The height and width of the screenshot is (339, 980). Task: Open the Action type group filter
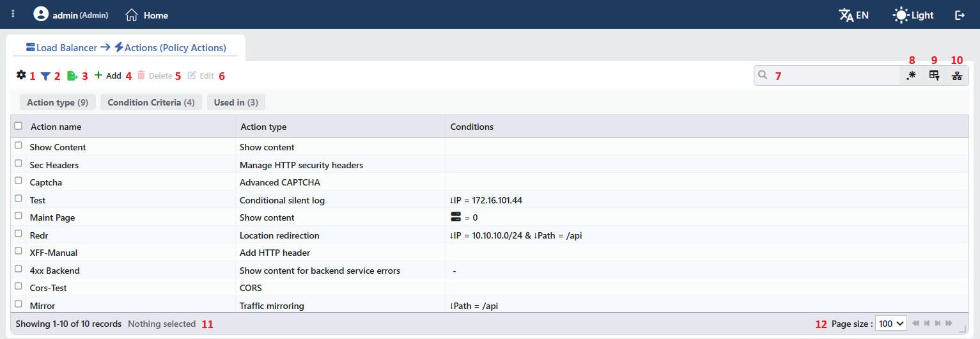58,102
